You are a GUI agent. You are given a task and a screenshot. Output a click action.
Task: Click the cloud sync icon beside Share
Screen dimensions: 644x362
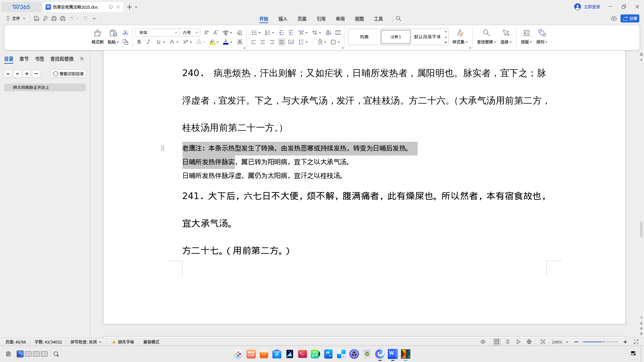tap(614, 18)
